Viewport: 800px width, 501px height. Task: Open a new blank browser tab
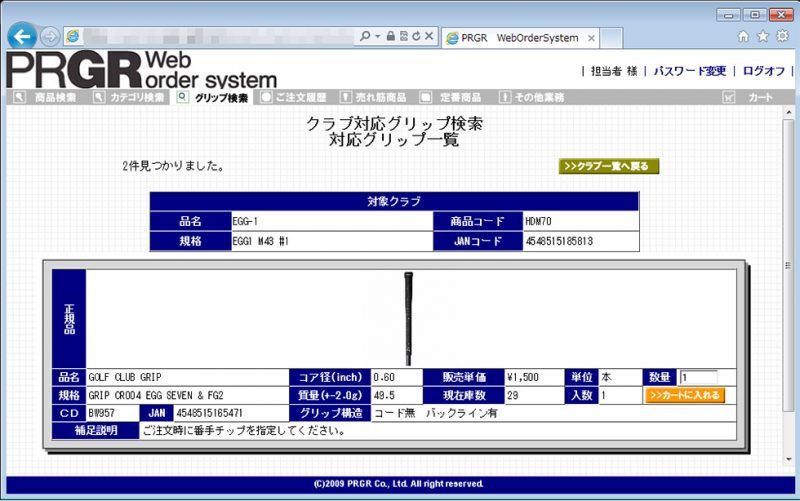click(611, 38)
